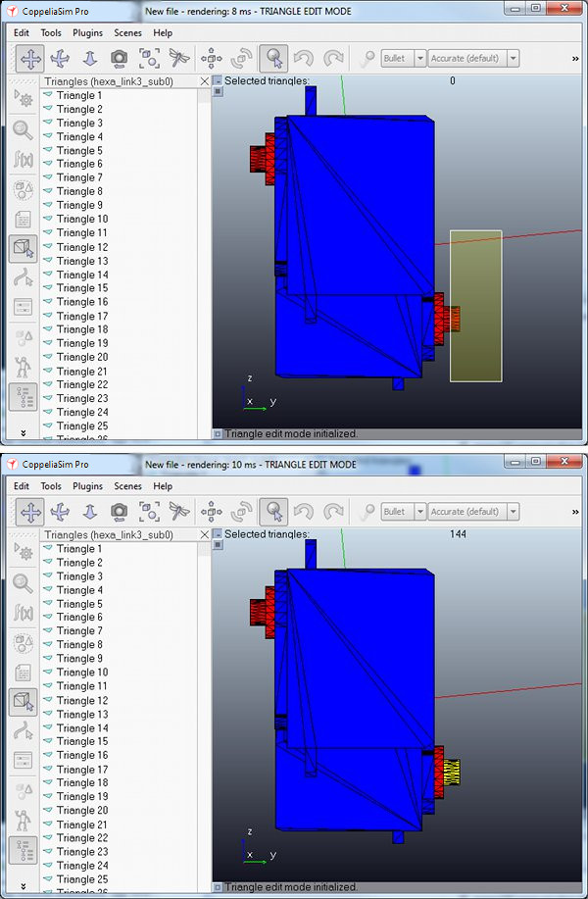Toggle click-selection cursor tool in 8 ms window
This screenshot has width=588, height=899.
coord(273,59)
